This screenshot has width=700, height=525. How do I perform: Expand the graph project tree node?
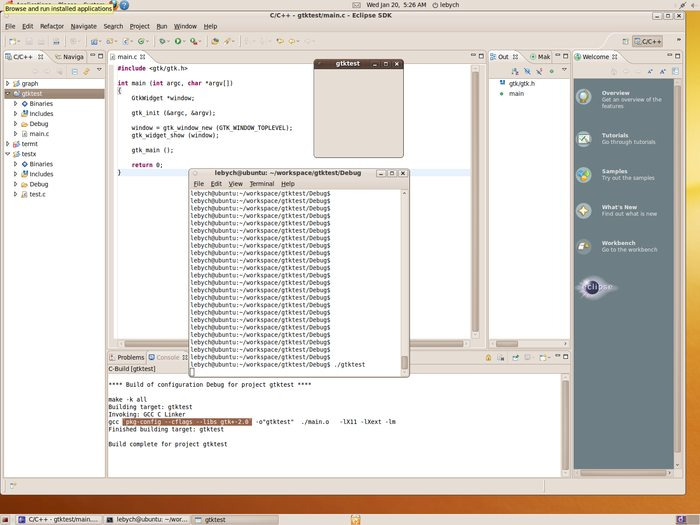(x=8, y=83)
